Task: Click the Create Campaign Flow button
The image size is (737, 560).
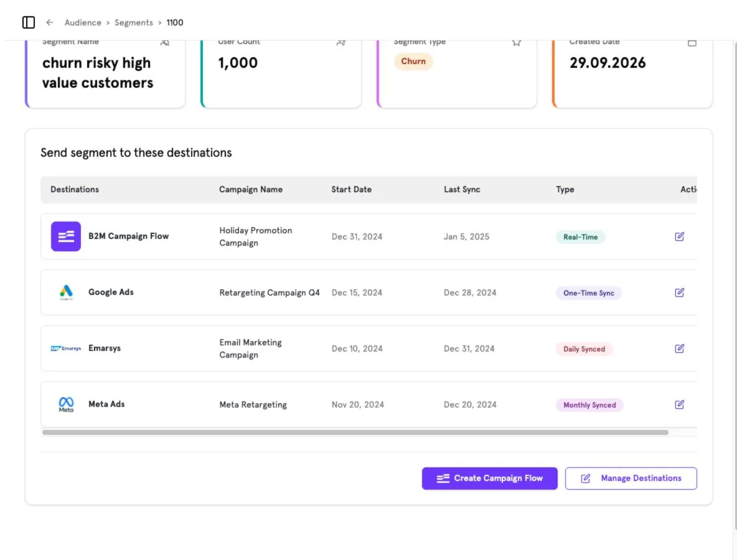Action: pyautogui.click(x=489, y=478)
